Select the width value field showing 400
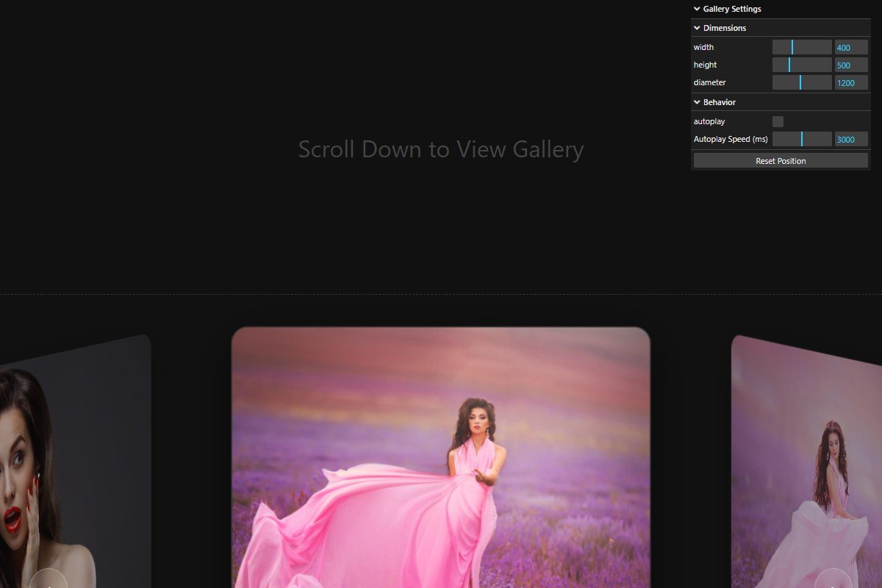882x588 pixels. [x=850, y=46]
